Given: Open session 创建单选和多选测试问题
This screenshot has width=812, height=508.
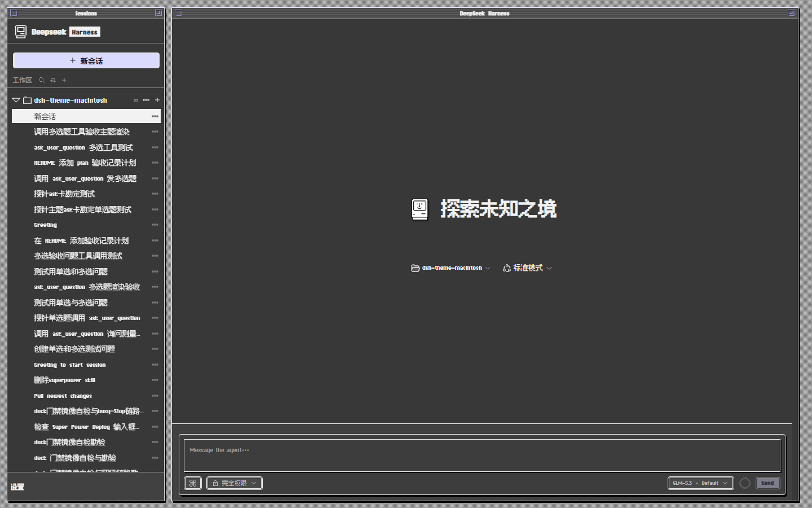Looking at the screenshot, I should [86, 349].
